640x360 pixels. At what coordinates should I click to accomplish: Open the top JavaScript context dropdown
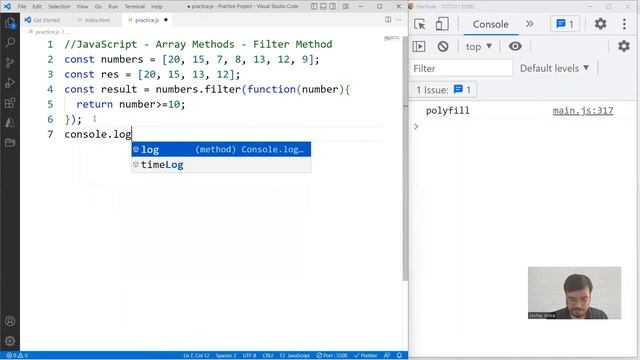[479, 47]
